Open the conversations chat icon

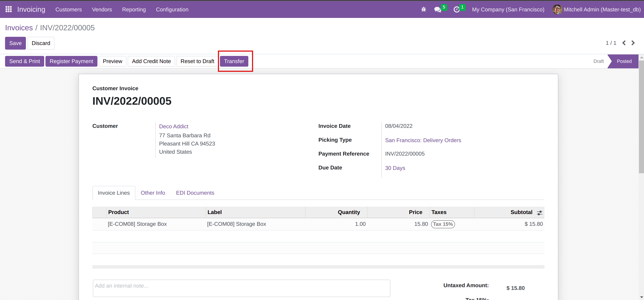pos(438,9)
